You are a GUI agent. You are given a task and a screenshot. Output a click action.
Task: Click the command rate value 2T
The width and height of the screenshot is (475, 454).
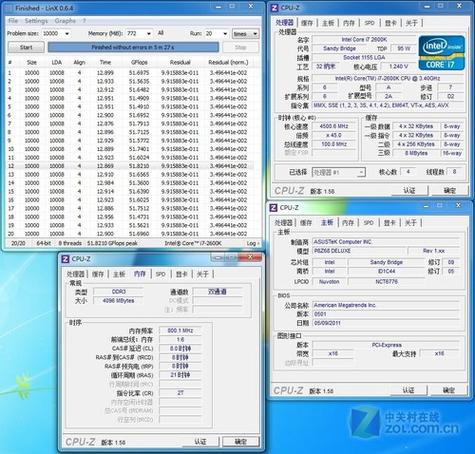180,393
